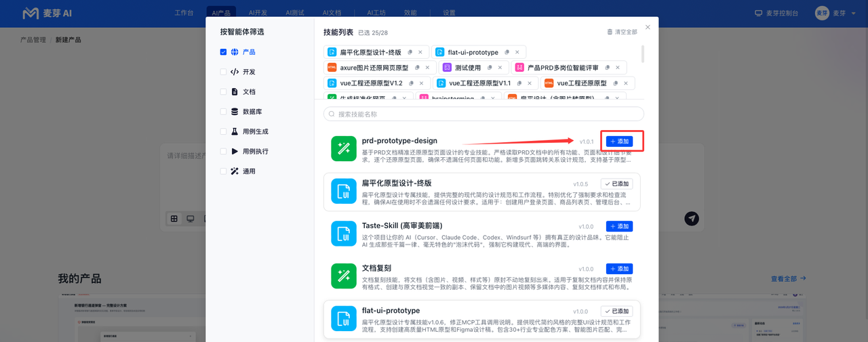Viewport: 868px width, 342px height.
Task: Enable the 数据库 filter checkbox
Action: pos(223,112)
